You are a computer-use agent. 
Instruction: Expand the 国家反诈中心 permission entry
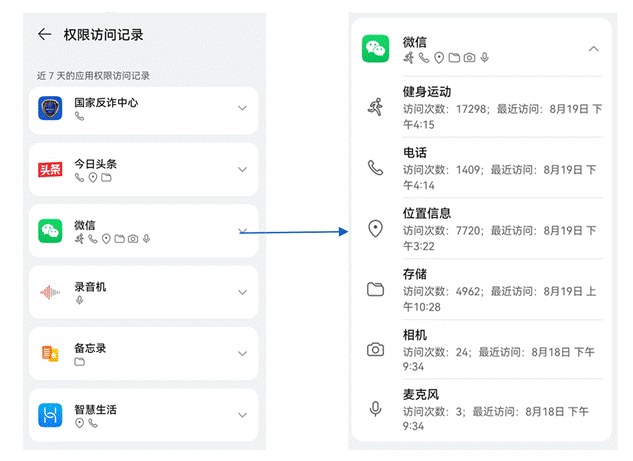point(242,108)
